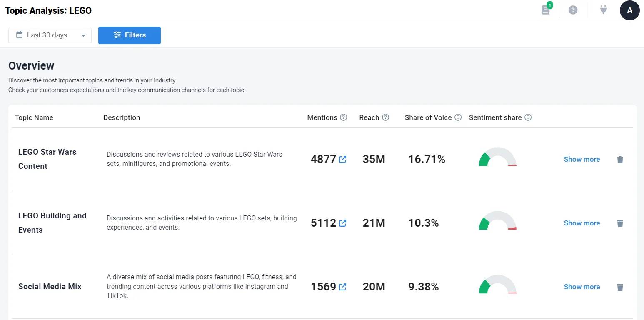Screen dimensions: 644x320
Task: Open external mentions for Social Media Mix
Action: coord(342,287)
